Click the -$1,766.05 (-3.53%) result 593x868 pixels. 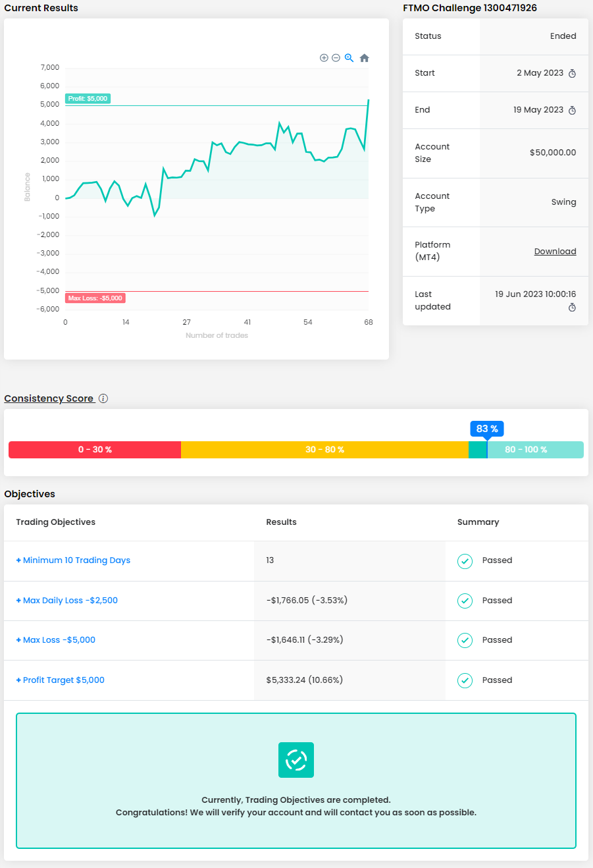(307, 601)
